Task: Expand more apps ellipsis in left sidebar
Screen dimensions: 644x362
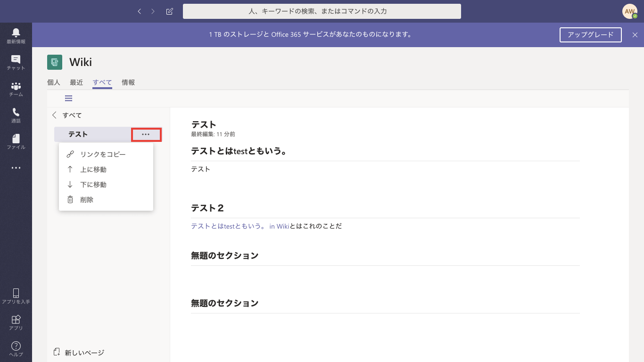Action: [16, 168]
